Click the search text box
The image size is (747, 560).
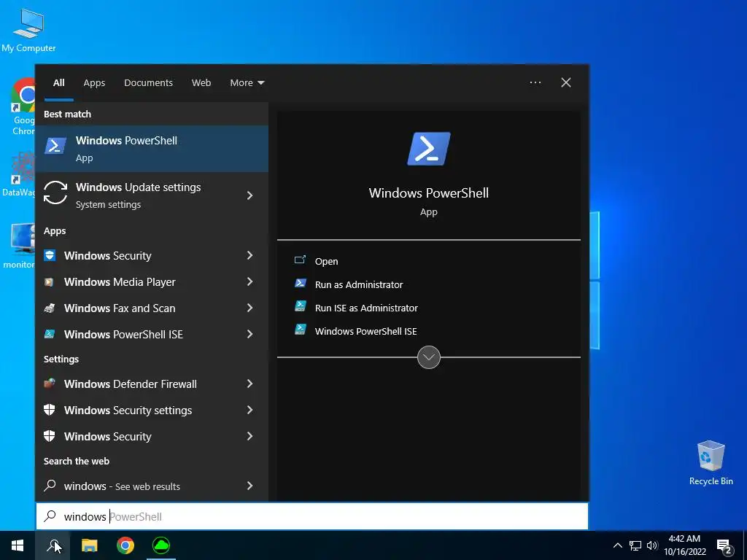(x=312, y=516)
